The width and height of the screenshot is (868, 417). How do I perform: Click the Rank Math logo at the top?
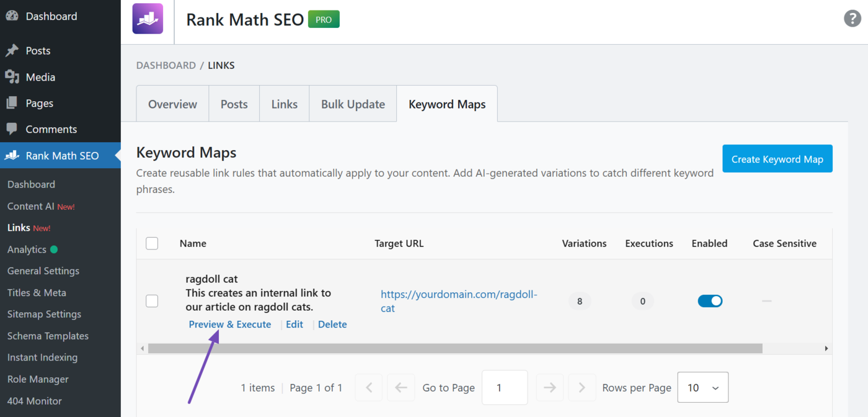[147, 19]
